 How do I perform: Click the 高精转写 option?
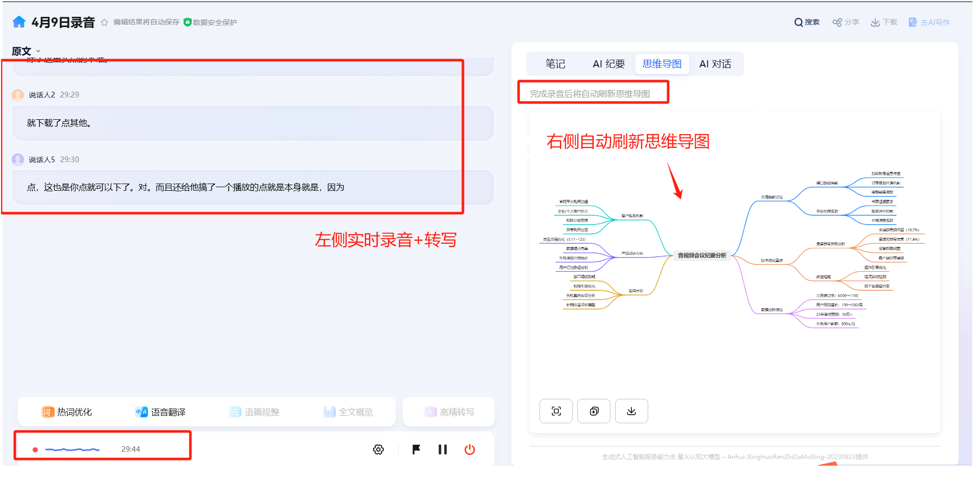pyautogui.click(x=449, y=412)
